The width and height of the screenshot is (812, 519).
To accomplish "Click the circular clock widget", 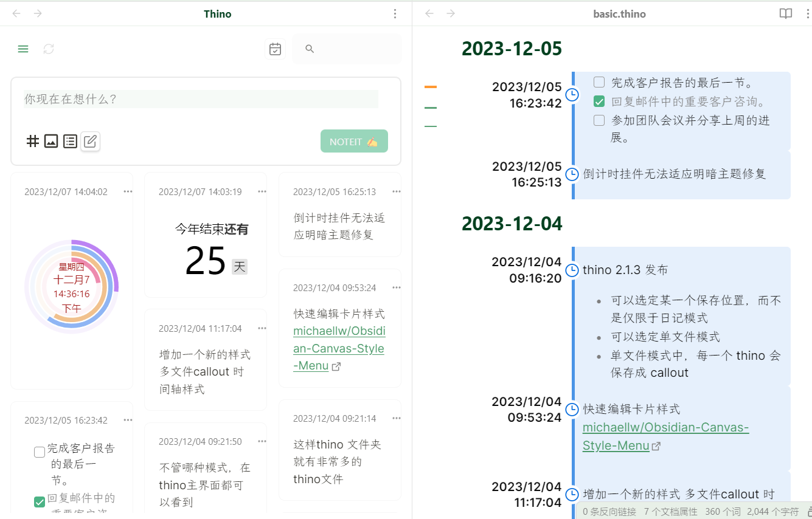I will [x=72, y=287].
